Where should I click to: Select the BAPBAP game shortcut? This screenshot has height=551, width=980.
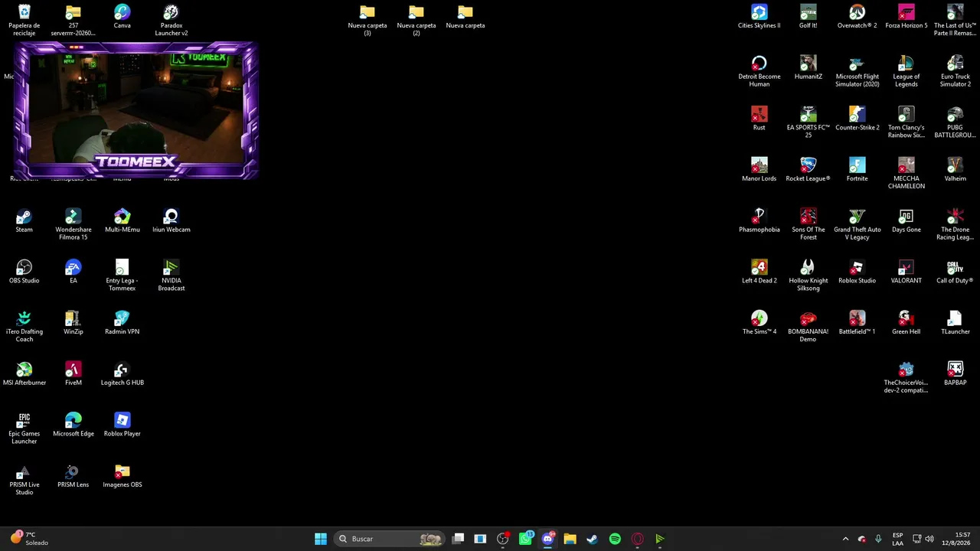click(955, 373)
